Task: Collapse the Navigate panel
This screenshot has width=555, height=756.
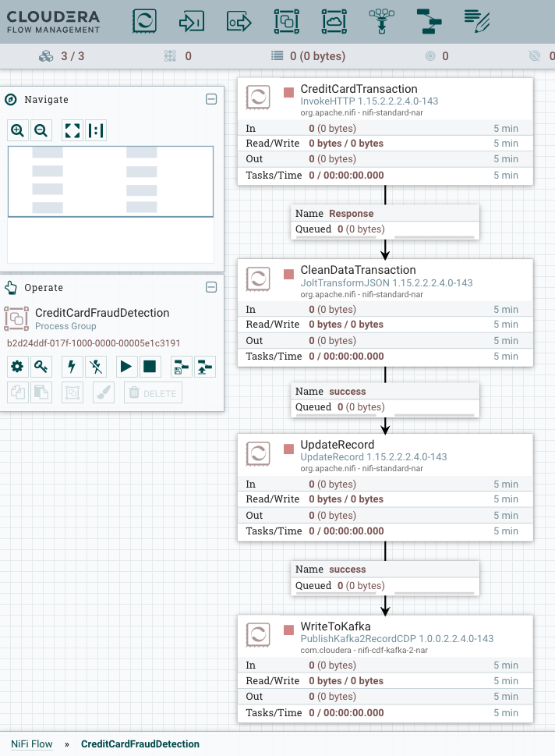Action: pos(211,99)
